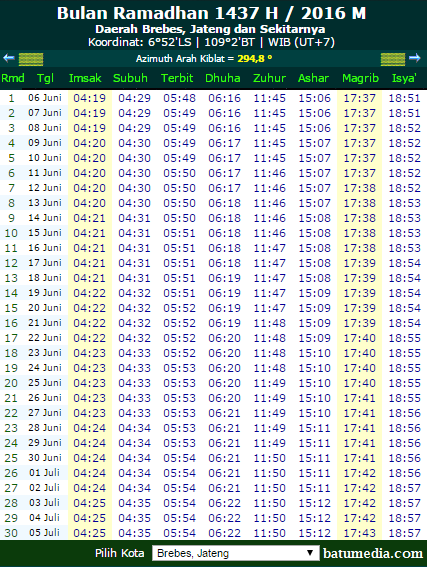Image resolution: width=428 pixels, height=567 pixels.
Task: Click Zuhur time in the 16 Juni row
Action: tap(270, 248)
